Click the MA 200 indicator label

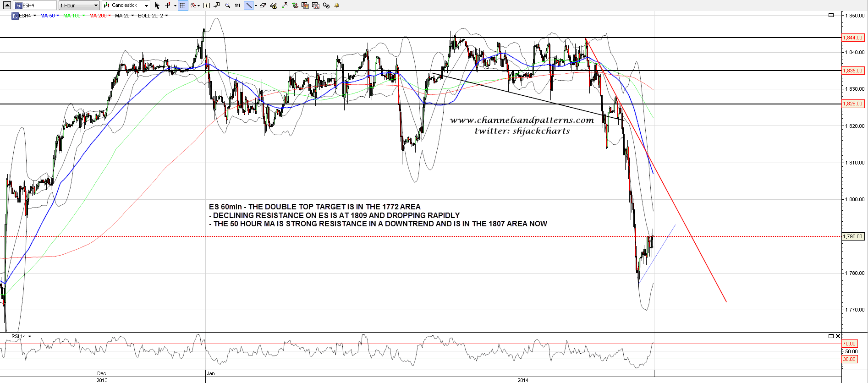pos(98,16)
